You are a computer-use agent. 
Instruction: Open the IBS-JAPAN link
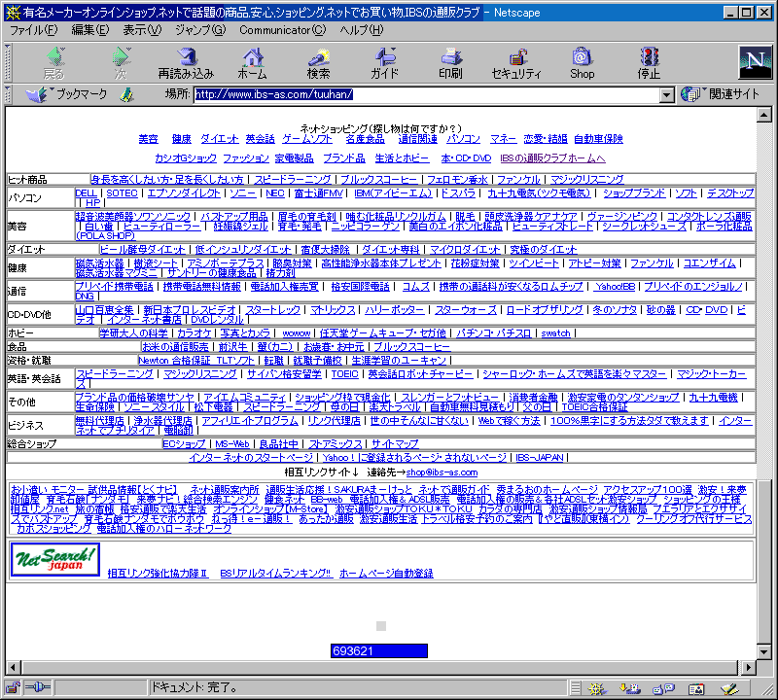540,457
